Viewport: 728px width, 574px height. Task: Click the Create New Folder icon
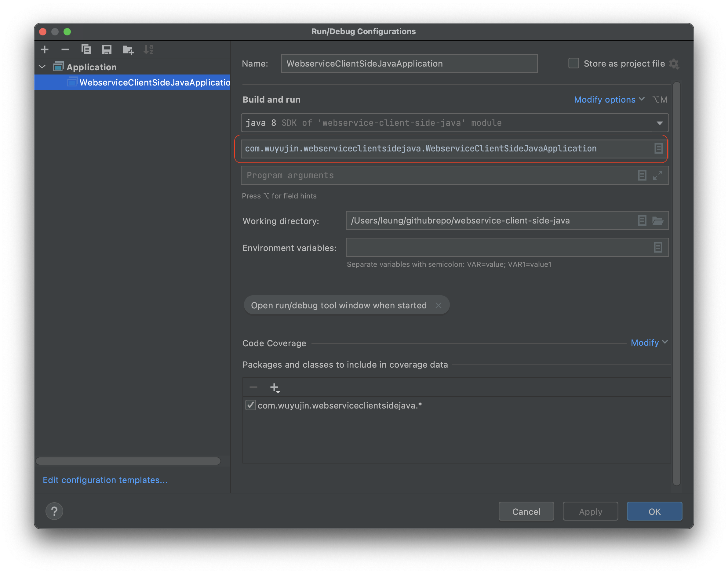pos(128,50)
